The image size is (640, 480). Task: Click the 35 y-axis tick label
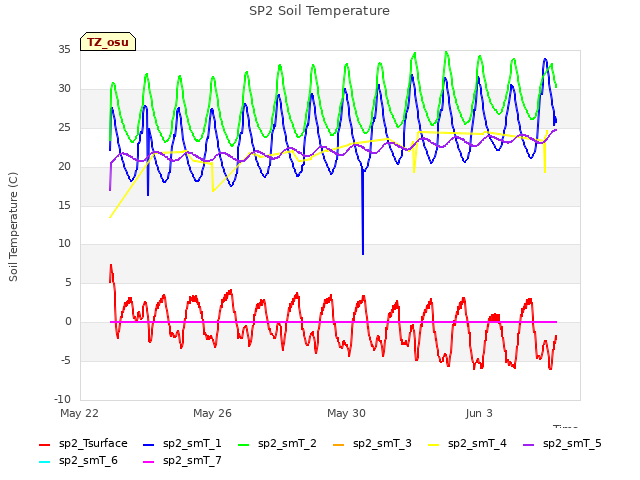pyautogui.click(x=64, y=50)
